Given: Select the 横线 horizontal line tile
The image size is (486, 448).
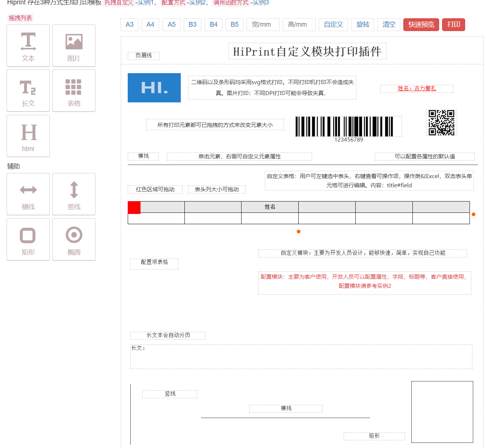Looking at the screenshot, I should point(28,194).
